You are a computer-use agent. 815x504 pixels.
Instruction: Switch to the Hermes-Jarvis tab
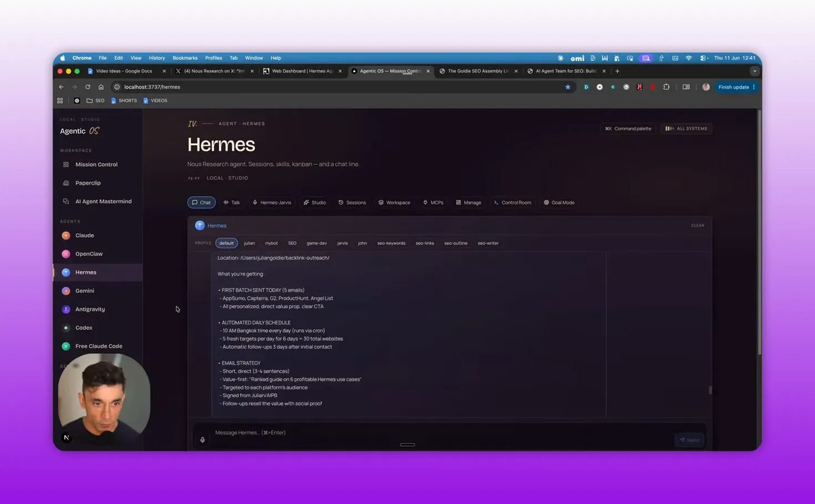[x=272, y=202]
